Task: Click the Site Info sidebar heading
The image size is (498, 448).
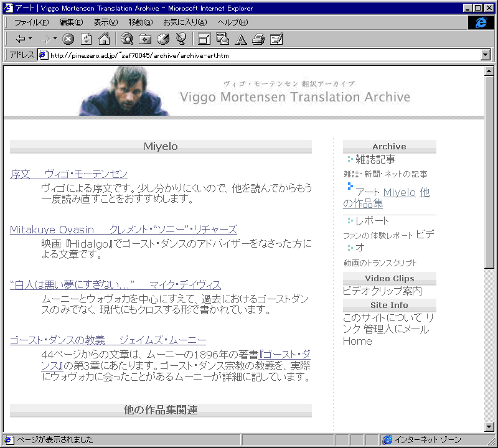Action: [x=390, y=305]
